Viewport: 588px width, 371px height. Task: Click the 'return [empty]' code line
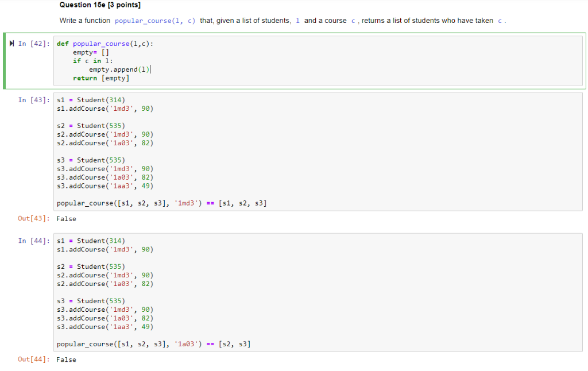pyautogui.click(x=101, y=78)
